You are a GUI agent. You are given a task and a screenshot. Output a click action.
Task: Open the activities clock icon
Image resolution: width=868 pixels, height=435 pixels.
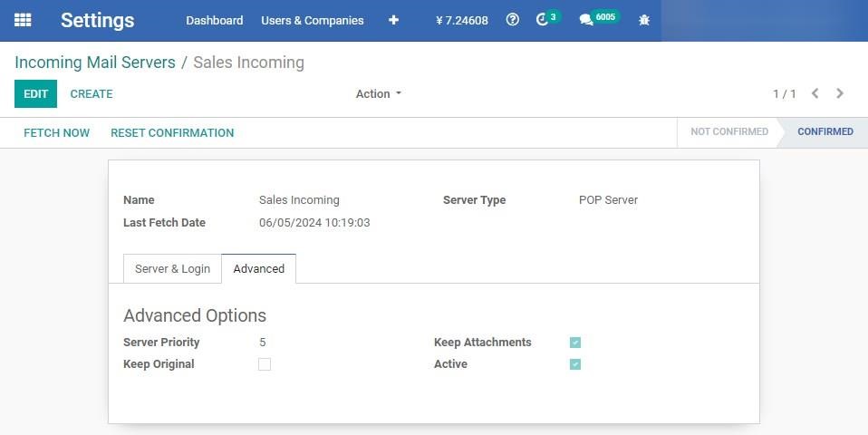point(542,20)
